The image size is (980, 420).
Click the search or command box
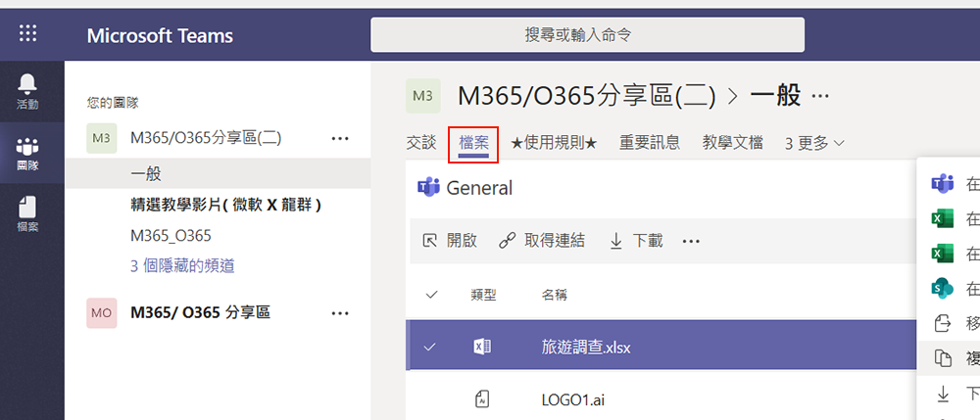[587, 34]
